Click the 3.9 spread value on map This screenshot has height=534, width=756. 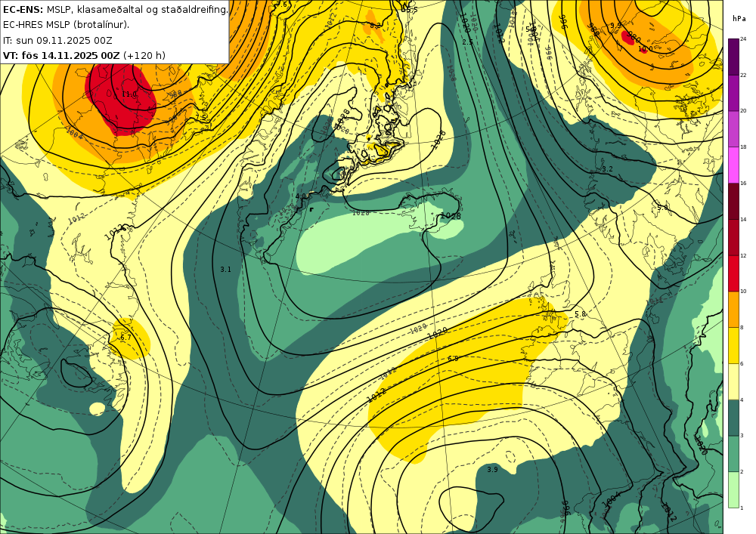pyautogui.click(x=492, y=470)
